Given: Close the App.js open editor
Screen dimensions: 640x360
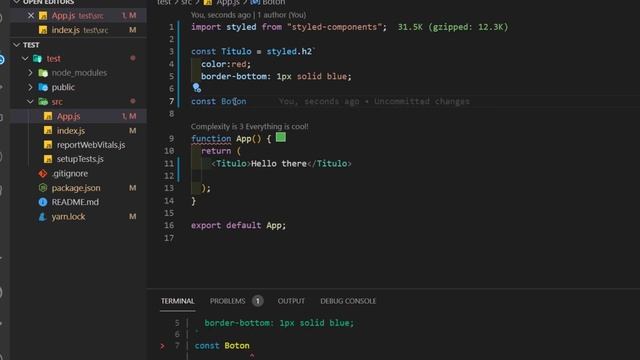Looking at the screenshot, I should pos(31,16).
